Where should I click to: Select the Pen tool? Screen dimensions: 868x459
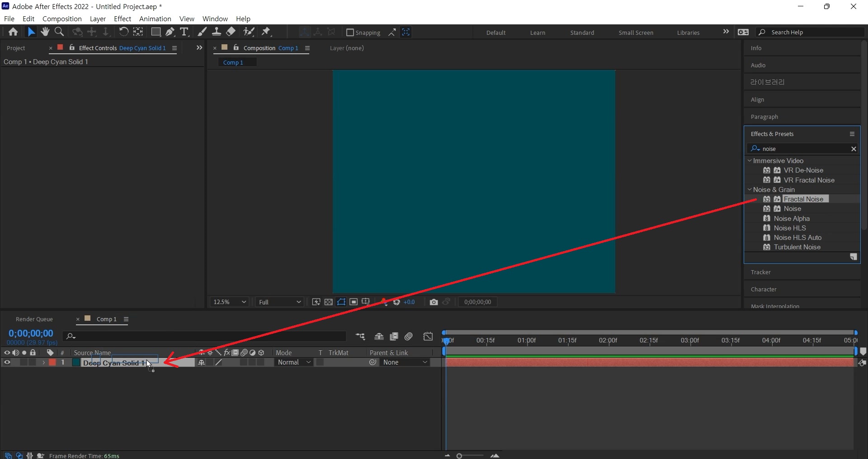pos(170,32)
